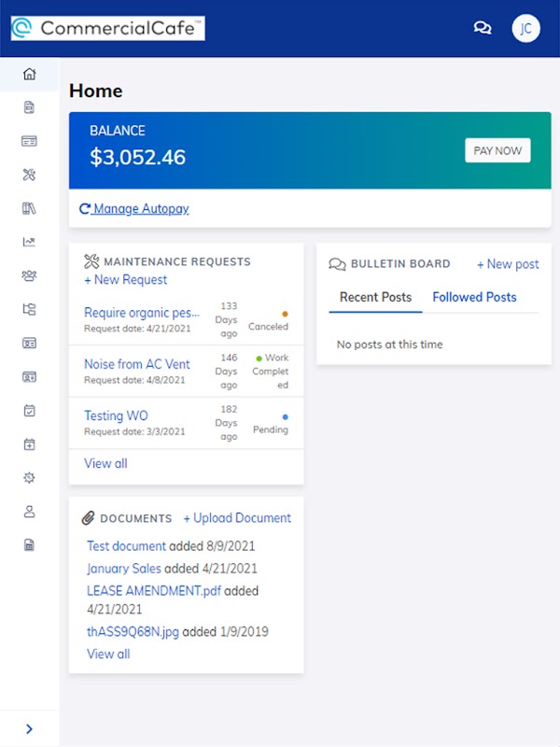Click the JC user avatar
Image resolution: width=560 pixels, height=747 pixels.
(525, 28)
